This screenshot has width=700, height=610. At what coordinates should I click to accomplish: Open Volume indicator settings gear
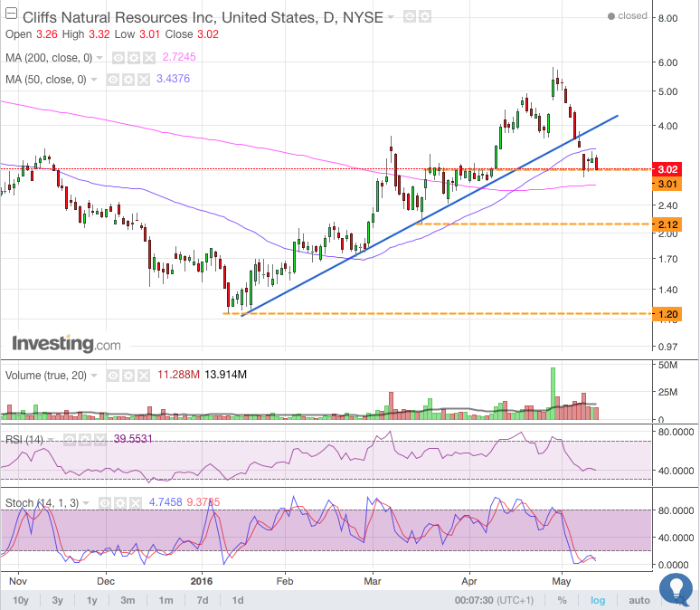coord(128,376)
